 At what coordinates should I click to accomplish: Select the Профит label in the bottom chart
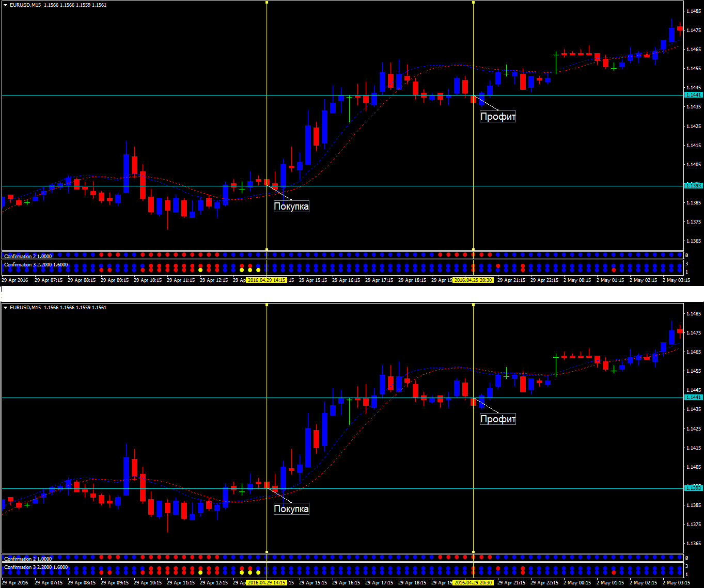coord(498,419)
